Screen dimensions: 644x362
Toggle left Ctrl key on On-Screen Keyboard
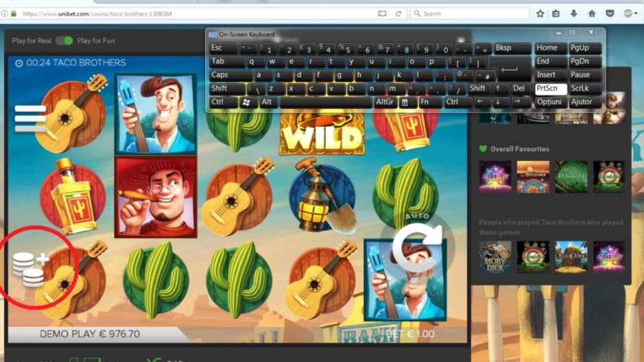point(223,103)
